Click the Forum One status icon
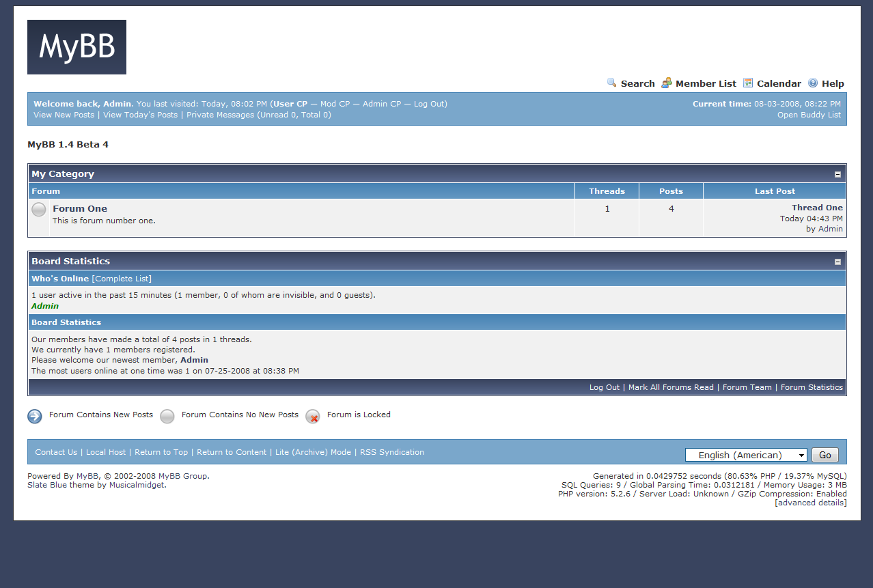The height and width of the screenshot is (588, 873). 39,210
